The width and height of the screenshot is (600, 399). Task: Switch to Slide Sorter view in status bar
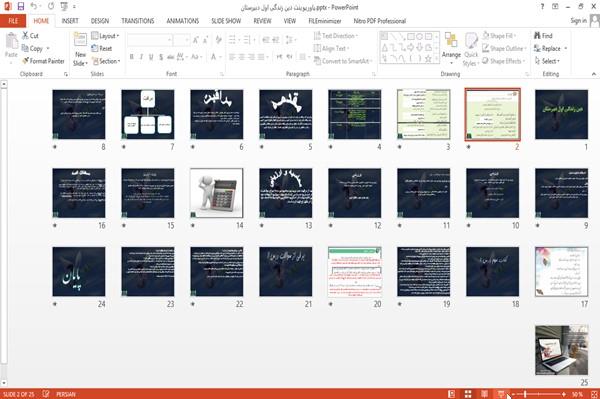click(x=468, y=394)
